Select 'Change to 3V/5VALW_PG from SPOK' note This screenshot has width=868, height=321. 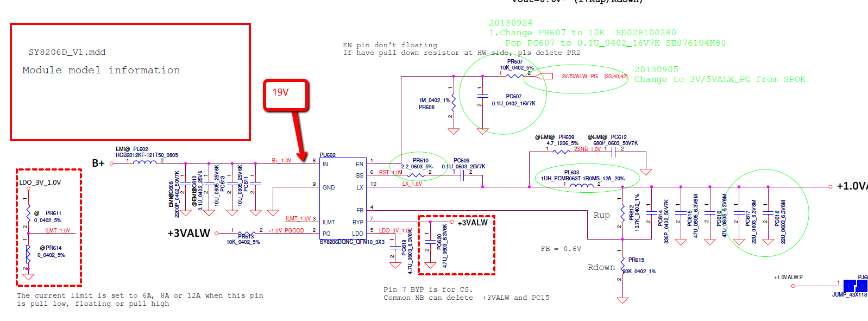[x=720, y=79]
